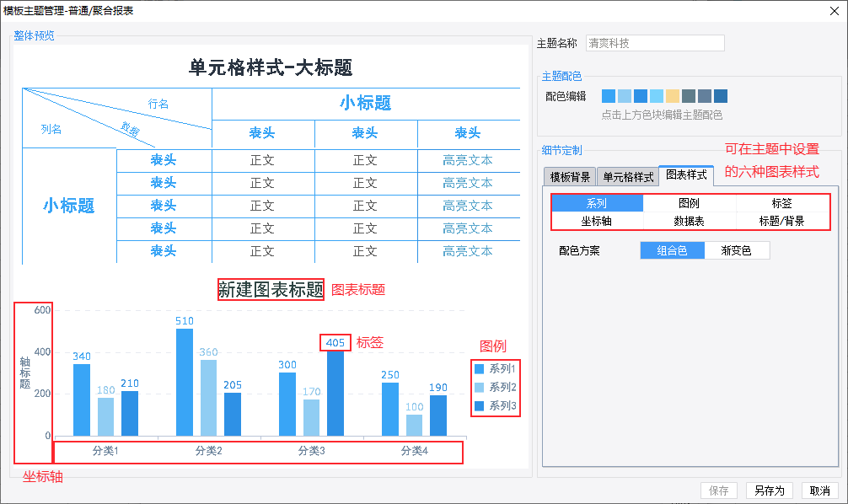
Task: Select the 标签 chart style option
Action: pyautogui.click(x=782, y=203)
